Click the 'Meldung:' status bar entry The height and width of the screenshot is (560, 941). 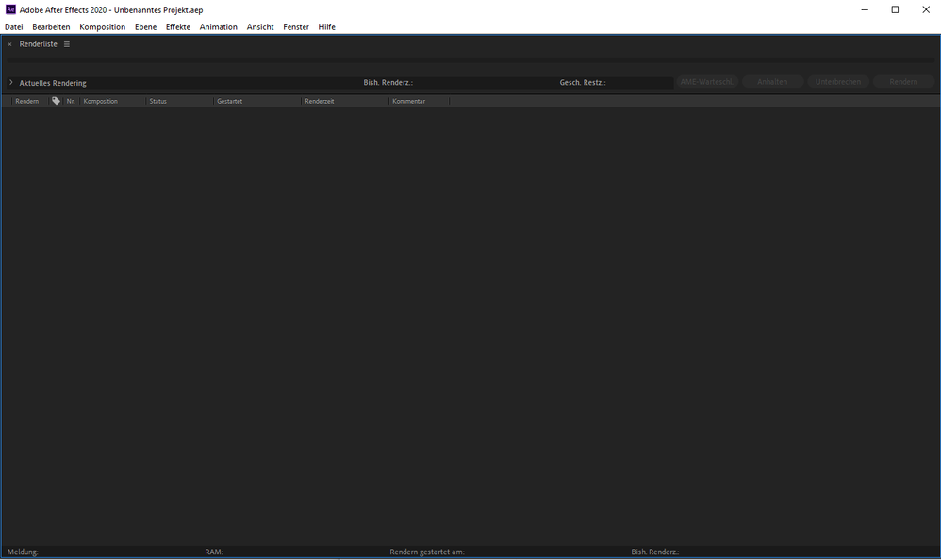(23, 552)
